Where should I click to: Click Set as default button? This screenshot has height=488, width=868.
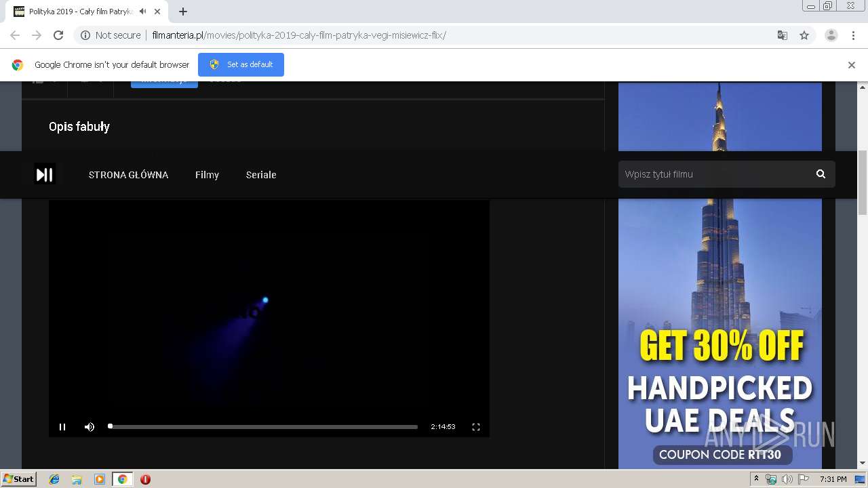tap(241, 64)
